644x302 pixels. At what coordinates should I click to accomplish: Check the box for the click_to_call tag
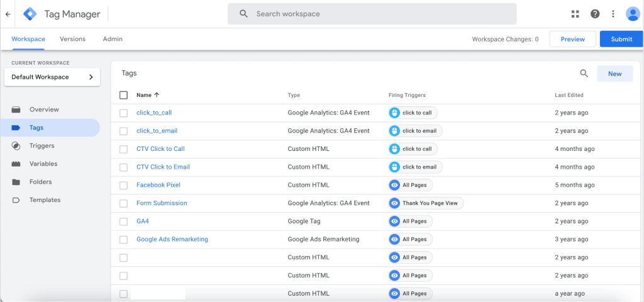[x=124, y=113]
